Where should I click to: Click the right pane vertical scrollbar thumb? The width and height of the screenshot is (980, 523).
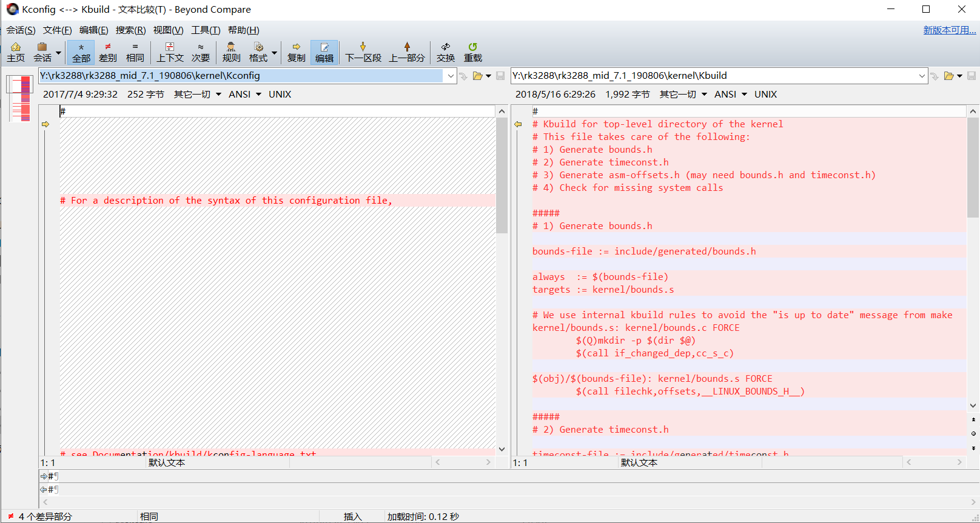pos(973,168)
